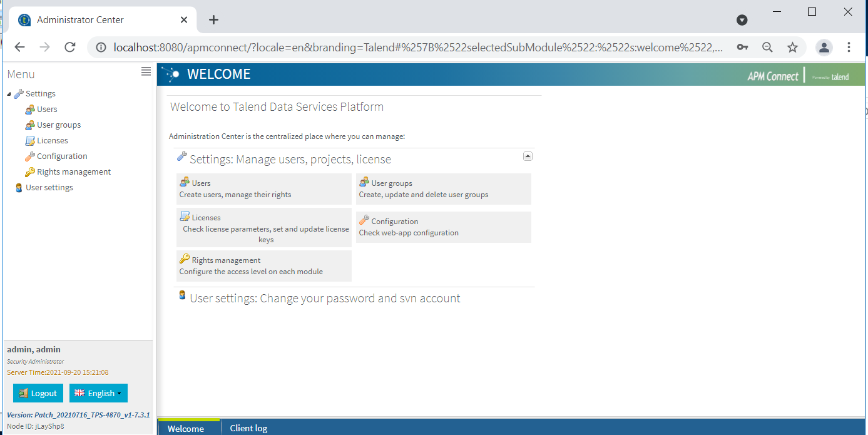
Task: Click the Settings: Manage users, projects, license heading
Action: (290, 160)
